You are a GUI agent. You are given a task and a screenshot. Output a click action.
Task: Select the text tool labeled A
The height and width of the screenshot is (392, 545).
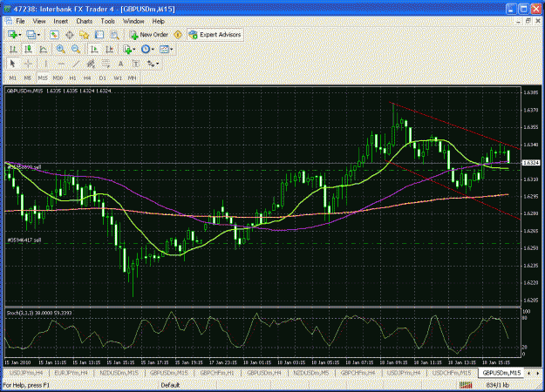coord(120,64)
